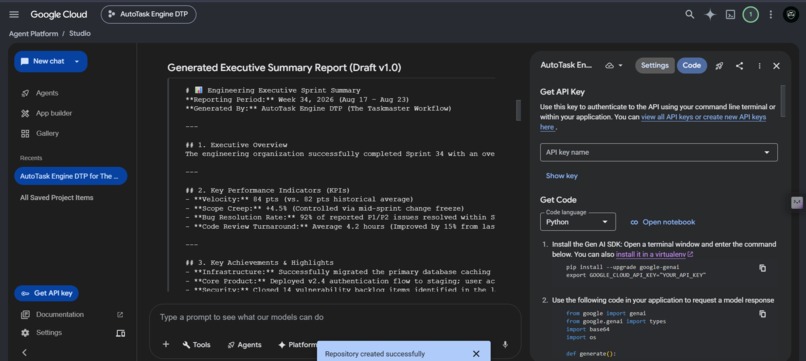Click the rocket deploy icon
The image size is (806, 361).
pyautogui.click(x=719, y=66)
